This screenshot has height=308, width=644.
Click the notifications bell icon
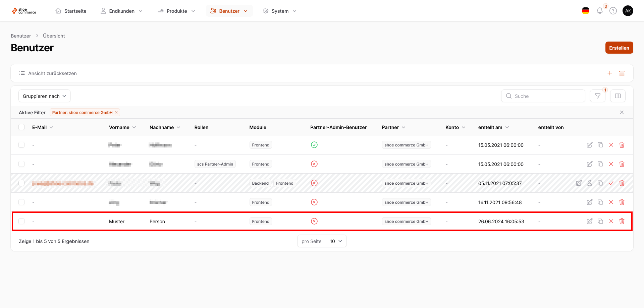click(x=599, y=11)
